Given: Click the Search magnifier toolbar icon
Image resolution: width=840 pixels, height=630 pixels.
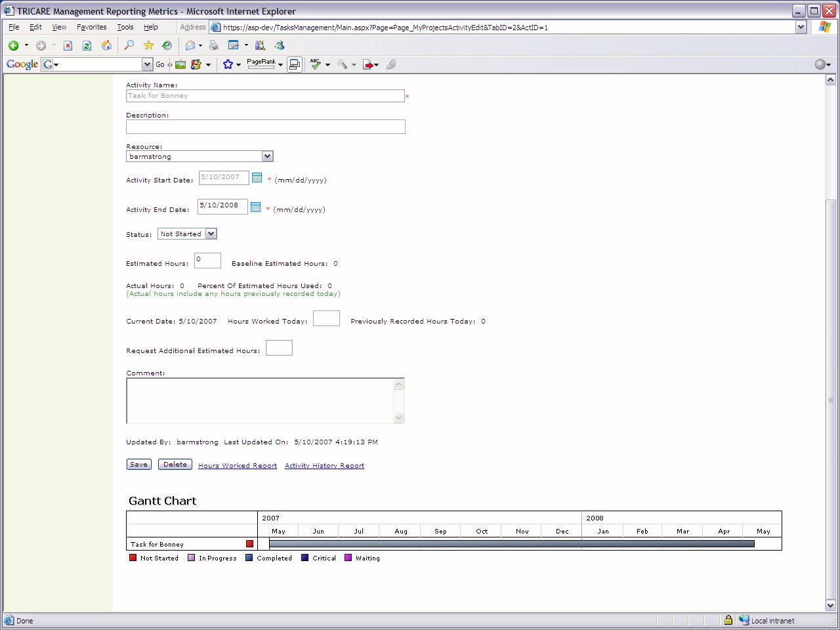Looking at the screenshot, I should pyautogui.click(x=129, y=45).
